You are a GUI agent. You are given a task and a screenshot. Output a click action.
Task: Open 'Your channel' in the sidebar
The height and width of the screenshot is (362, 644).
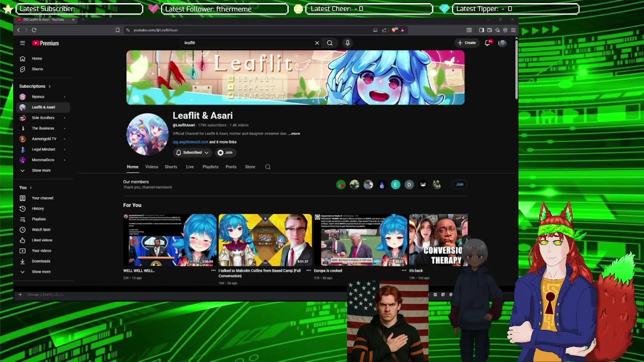point(42,198)
